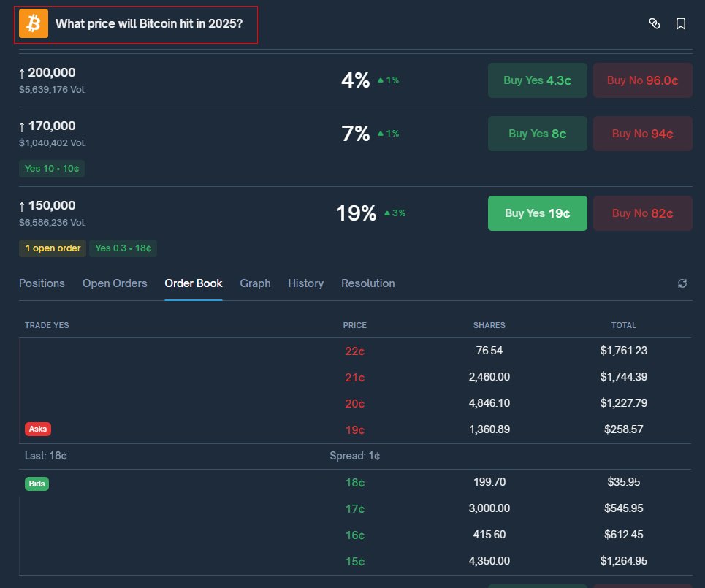The width and height of the screenshot is (705, 588).
Task: Click the 4,846.10 shares value
Action: 489,403
